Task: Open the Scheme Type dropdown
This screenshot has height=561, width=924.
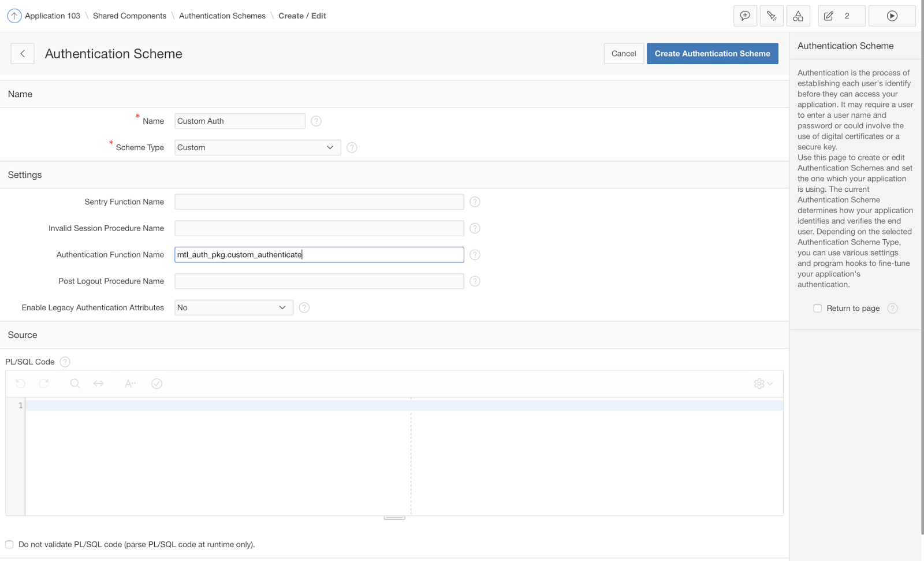Action: coord(257,147)
